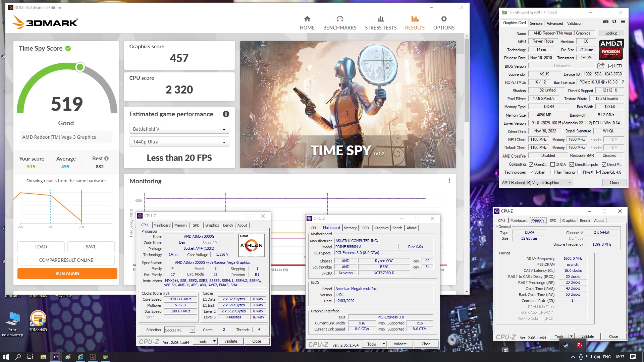Click the taskbar search magnifier
The height and width of the screenshot is (362, 644).
coord(18,357)
